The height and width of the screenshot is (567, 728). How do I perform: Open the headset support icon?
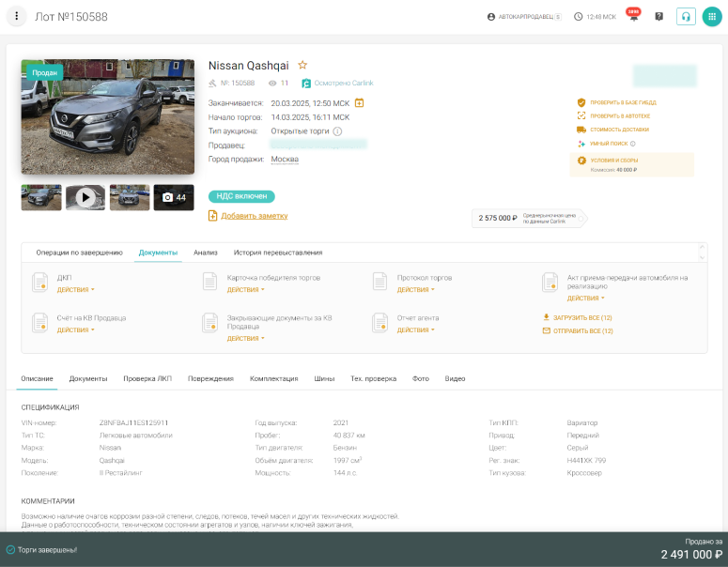tap(686, 17)
